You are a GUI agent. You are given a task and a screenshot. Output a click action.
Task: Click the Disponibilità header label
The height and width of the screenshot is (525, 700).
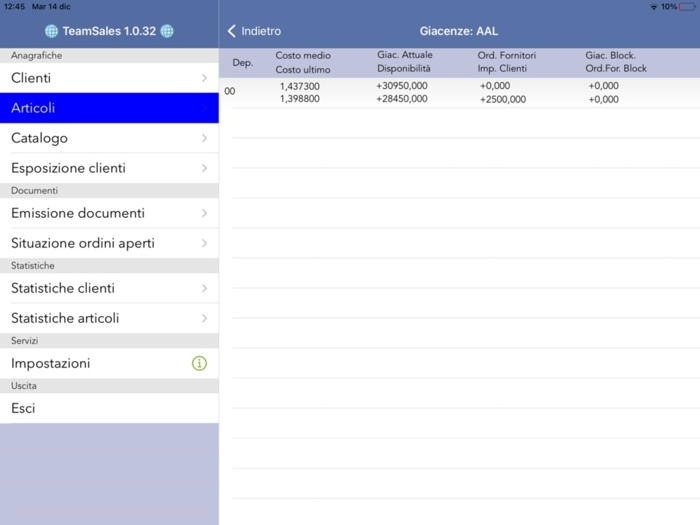404,68
